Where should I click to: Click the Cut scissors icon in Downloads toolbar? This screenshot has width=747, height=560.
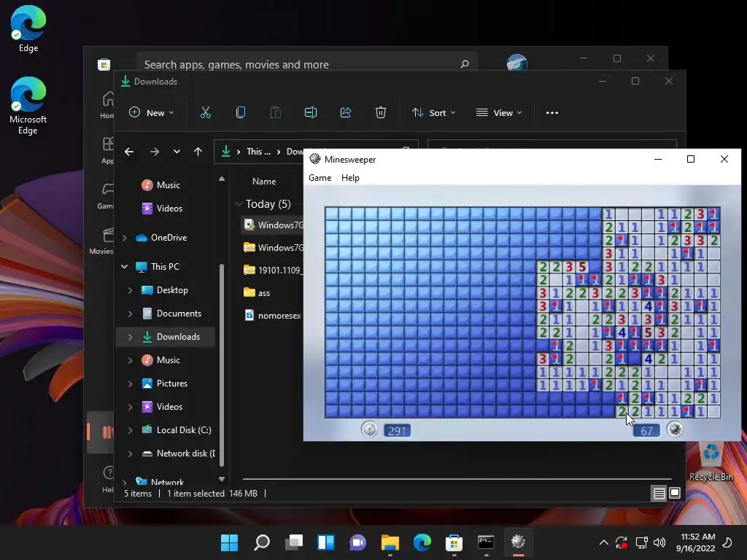205,113
